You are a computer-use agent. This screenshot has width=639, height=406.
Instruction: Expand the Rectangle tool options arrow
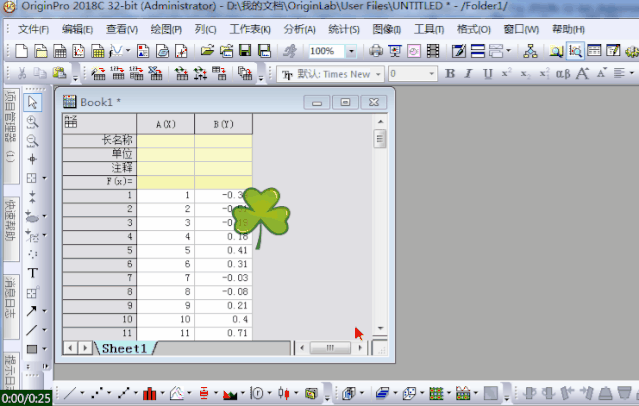click(x=44, y=349)
